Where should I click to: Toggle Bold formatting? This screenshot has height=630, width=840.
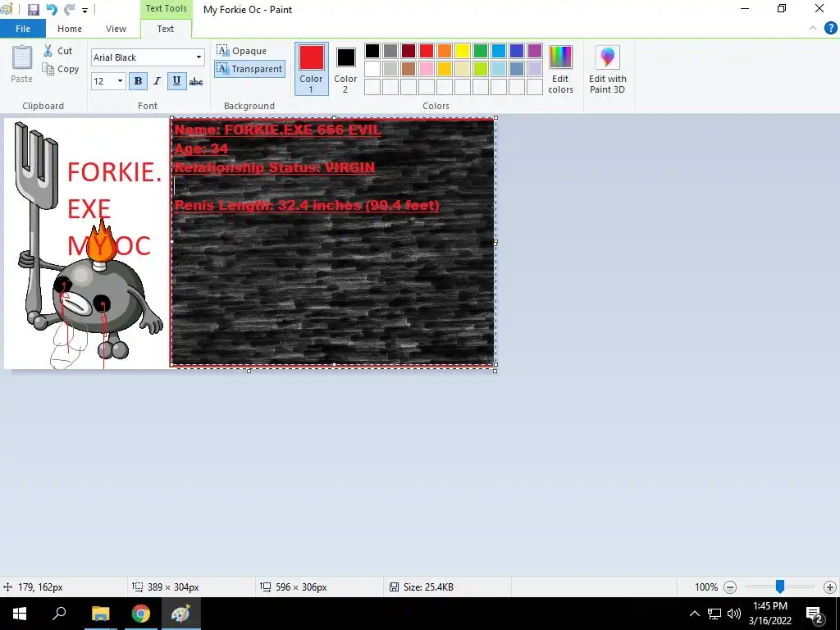pyautogui.click(x=138, y=81)
